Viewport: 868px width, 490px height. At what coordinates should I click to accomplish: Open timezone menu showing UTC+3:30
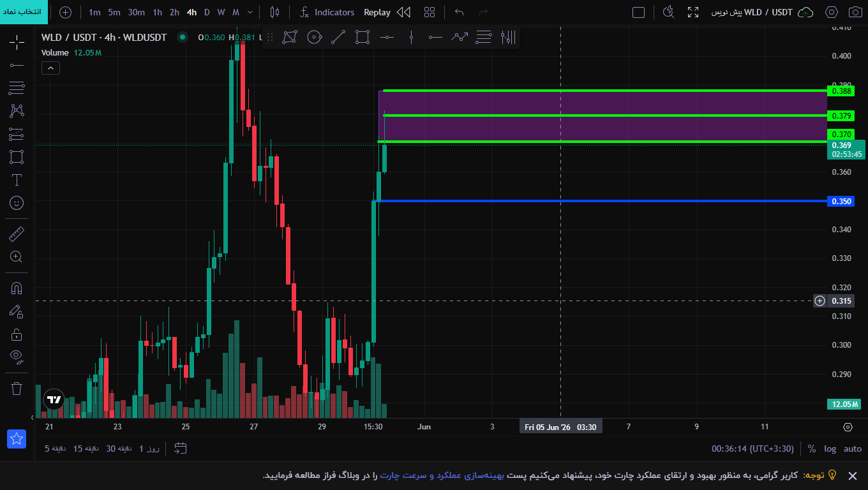[x=753, y=449]
